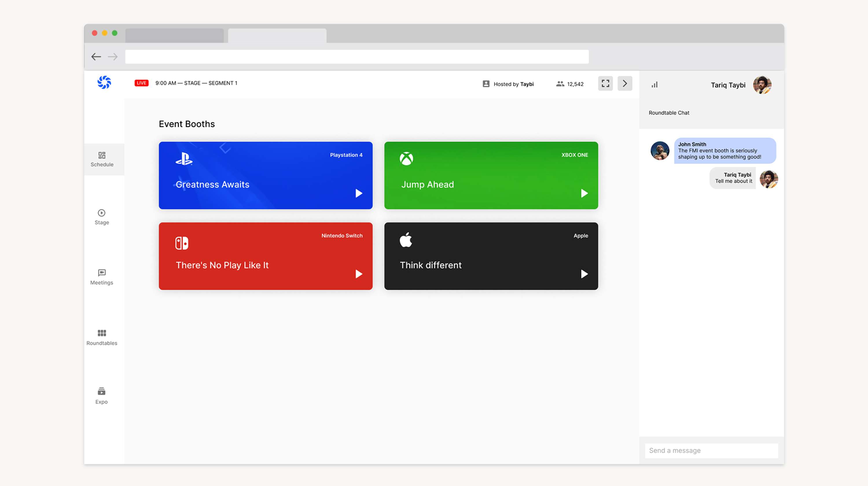Click the Apple text label

click(x=581, y=236)
